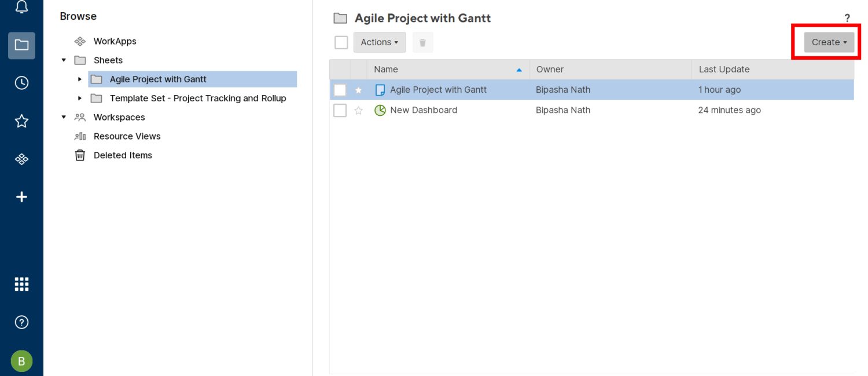
Task: Open WorkApps diamond icon in sidebar
Action: (x=21, y=159)
